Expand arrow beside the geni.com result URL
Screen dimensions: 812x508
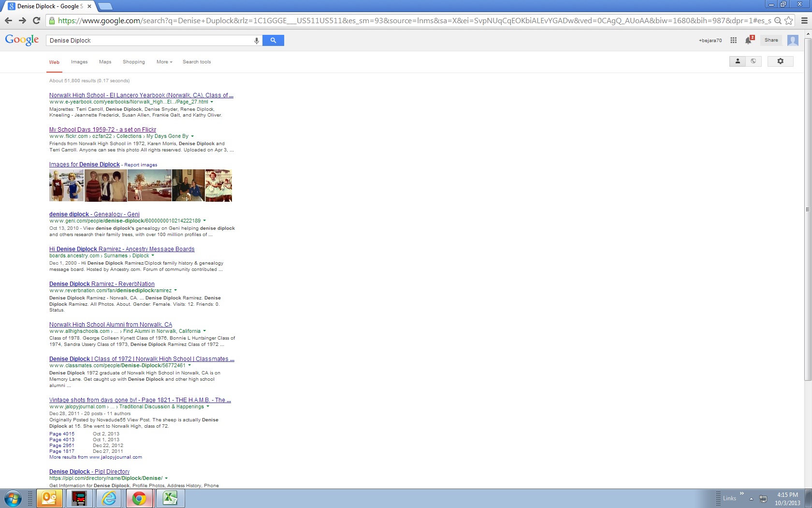(204, 221)
